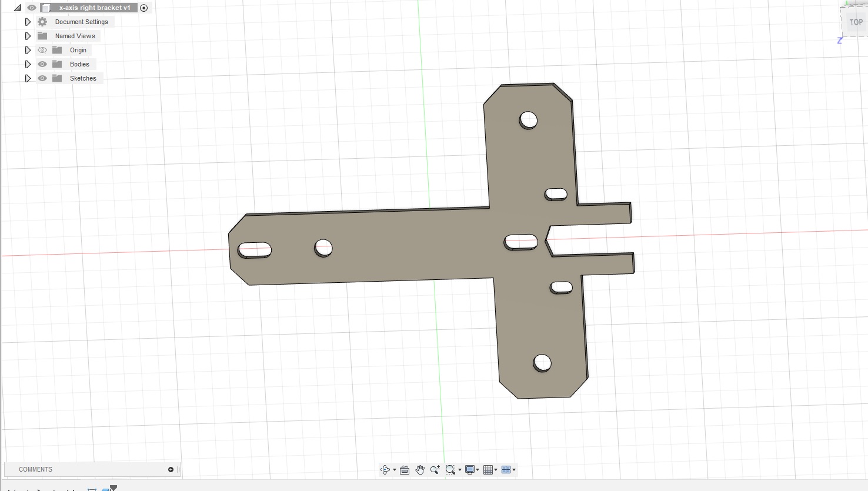
Task: Click the TOP face of the ViewCube
Action: 855,22
